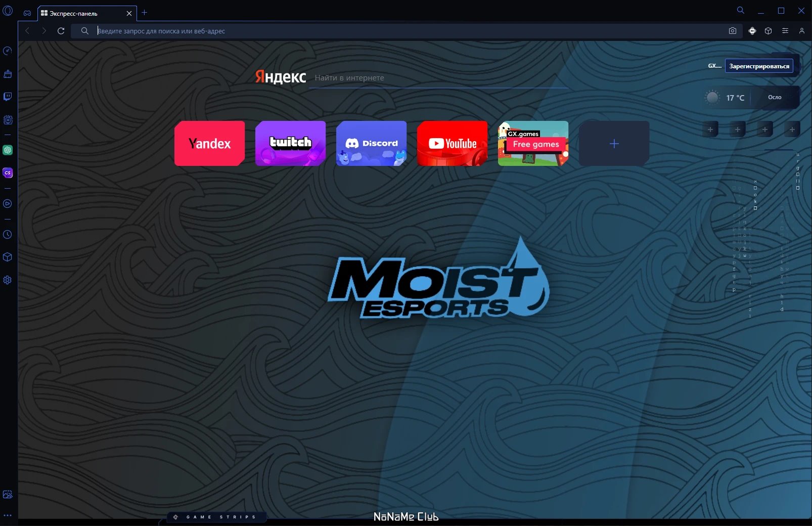Open the chip-shaped sidebar icon
Image resolution: width=812 pixels, height=526 pixels.
(8, 120)
